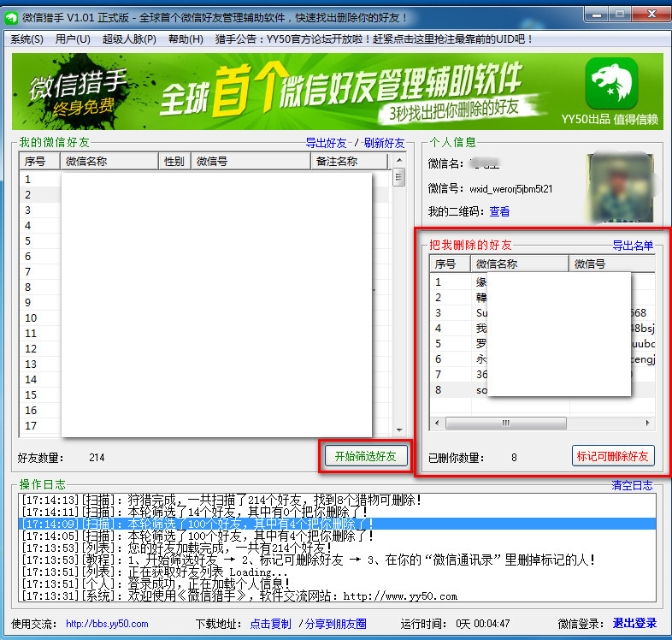Click the 性别 column header
Screen dimensions: 672x640
pos(174,162)
